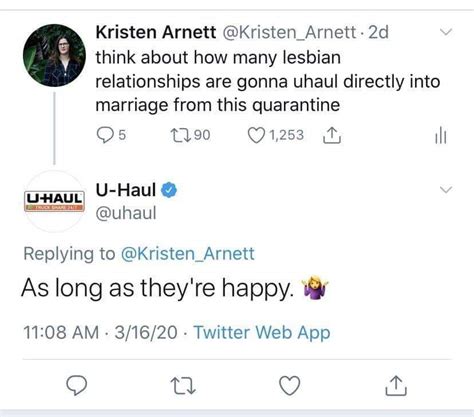Expand options chevron on Kristen Arnett's tweet
The height and width of the screenshot is (417, 474).
point(445,32)
